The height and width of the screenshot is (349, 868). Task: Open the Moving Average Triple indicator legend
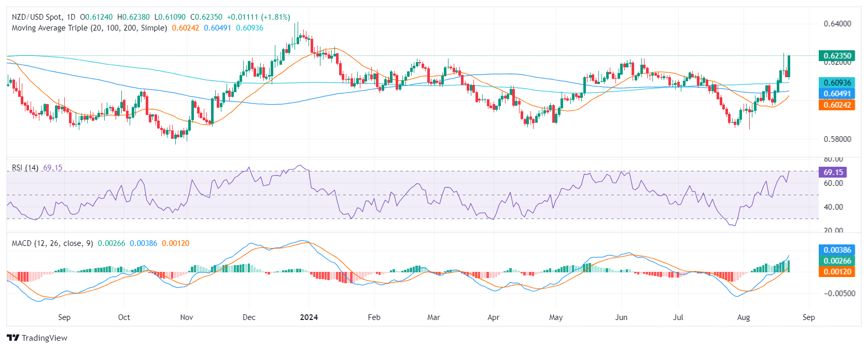pyautogui.click(x=89, y=28)
